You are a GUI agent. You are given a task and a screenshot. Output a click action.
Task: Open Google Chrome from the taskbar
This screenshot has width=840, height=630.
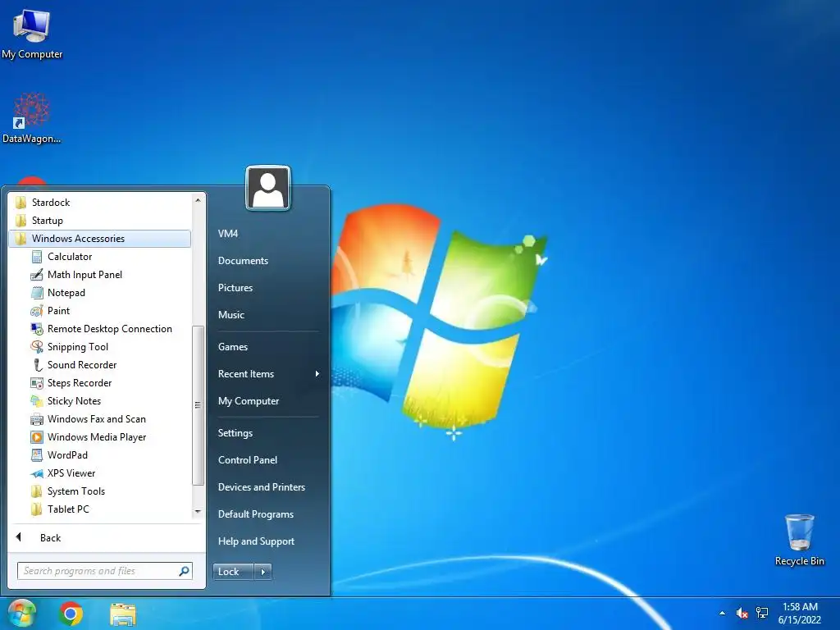71,614
